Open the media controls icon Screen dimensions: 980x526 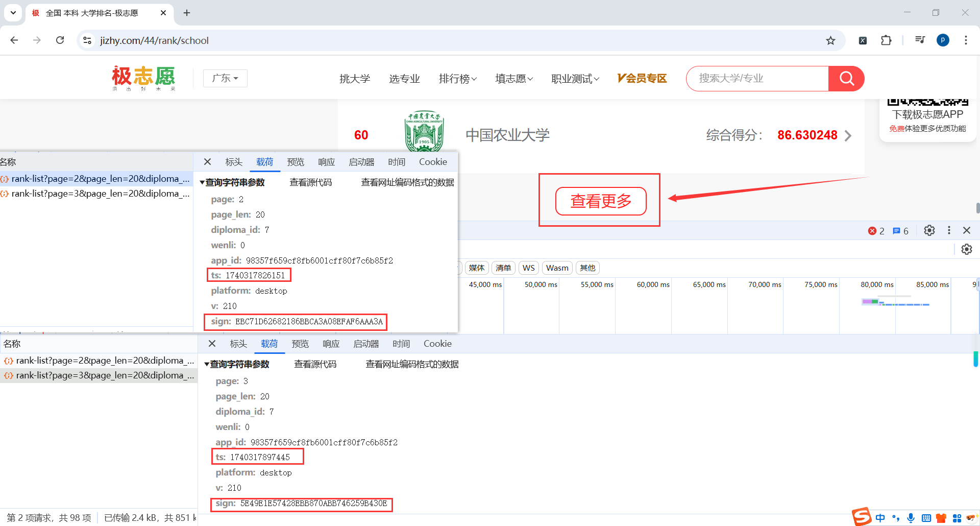point(920,40)
